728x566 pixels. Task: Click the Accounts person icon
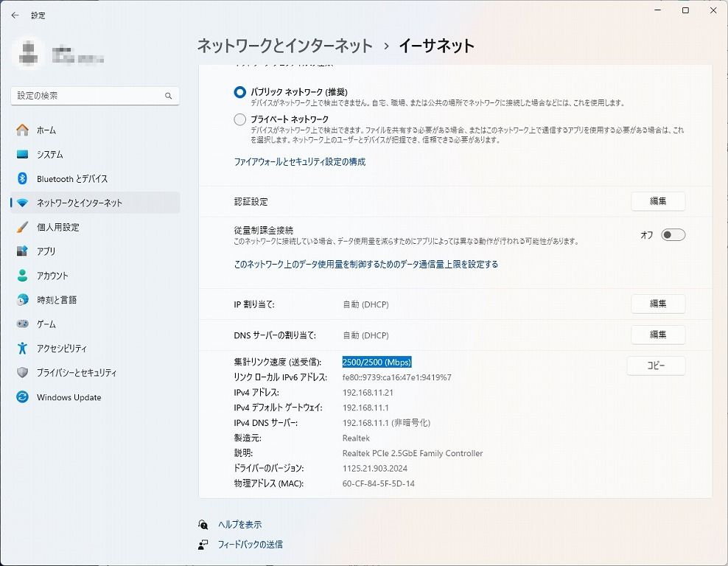coord(22,276)
